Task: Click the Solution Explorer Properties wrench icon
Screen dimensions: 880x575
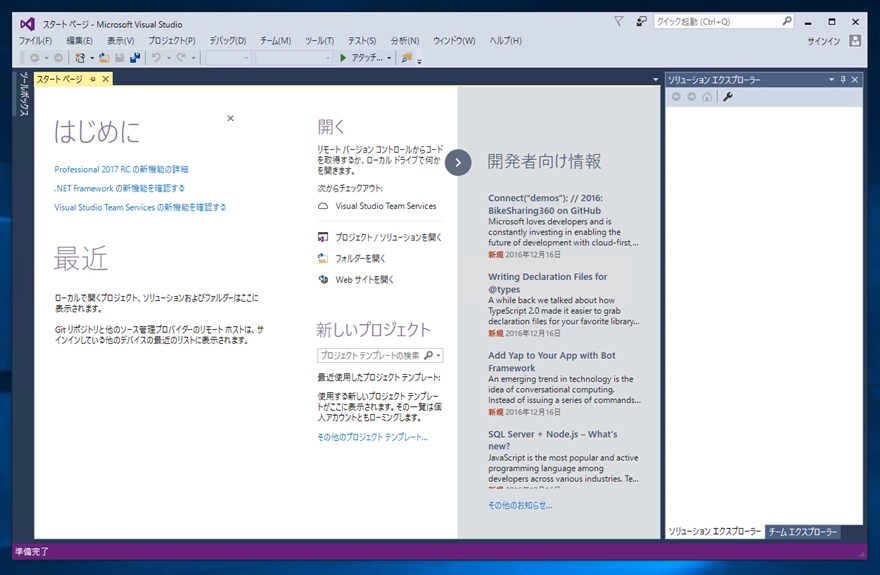Action: [728, 96]
